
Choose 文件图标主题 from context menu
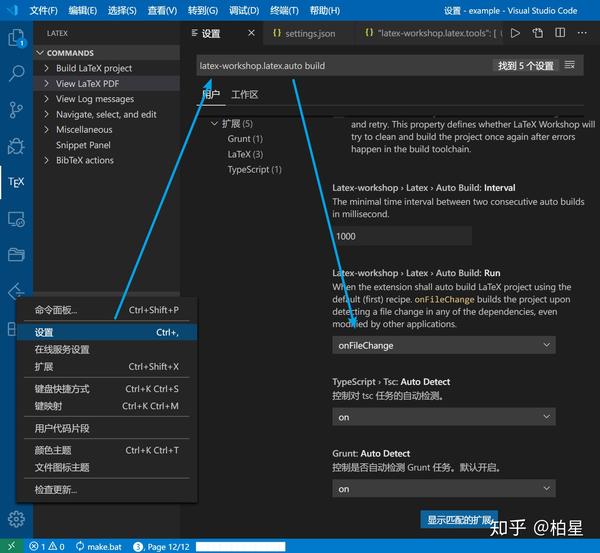[x=107, y=467]
